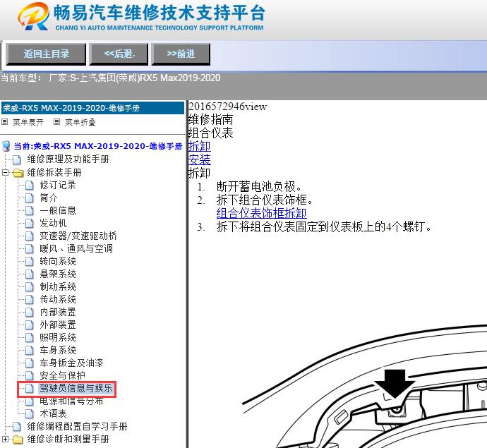This screenshot has height=448, width=487.
Task: Click 菜单折叠 to collapse all menus
Action: [x=80, y=122]
